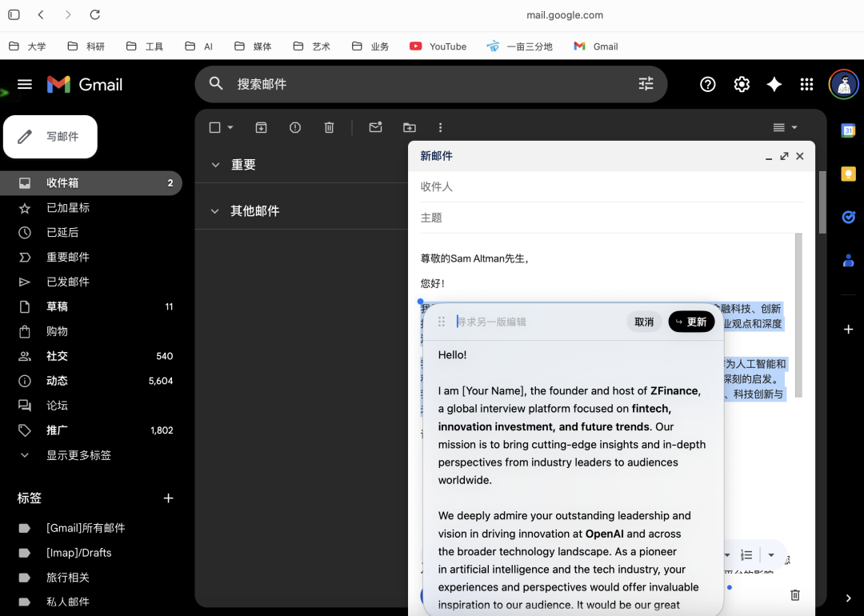This screenshot has height=616, width=864.
Task: Open the 草稿 folder
Action: tap(91, 306)
